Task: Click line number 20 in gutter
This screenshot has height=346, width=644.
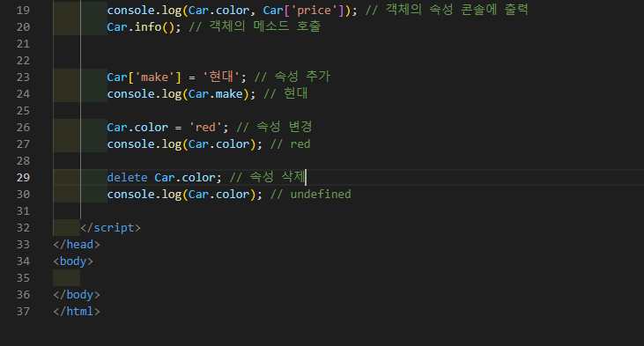Action: [x=23, y=27]
